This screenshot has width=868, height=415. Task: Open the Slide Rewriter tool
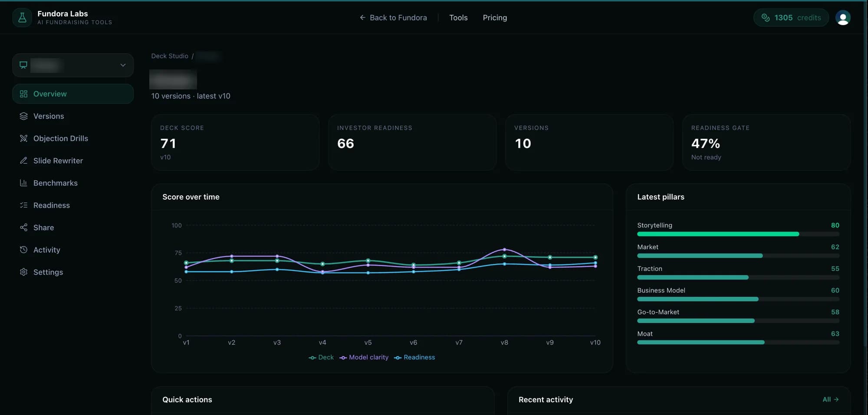[x=73, y=161]
